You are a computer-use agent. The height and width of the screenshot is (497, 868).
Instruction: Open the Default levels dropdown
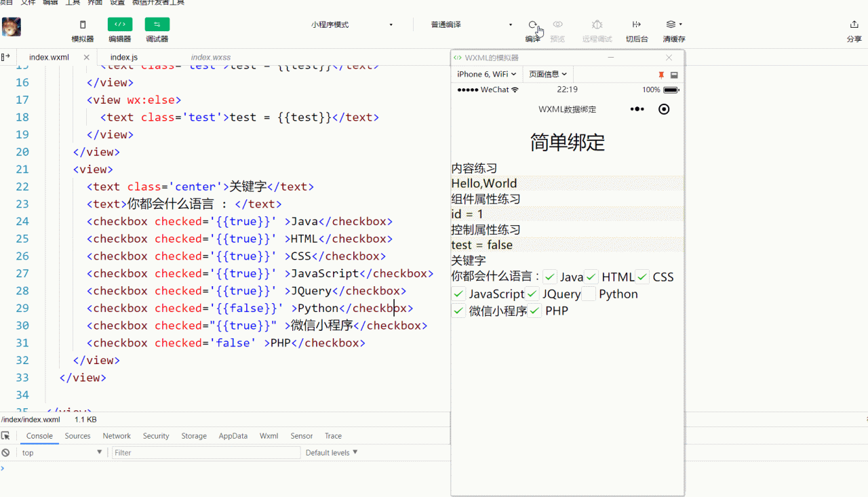click(x=332, y=452)
